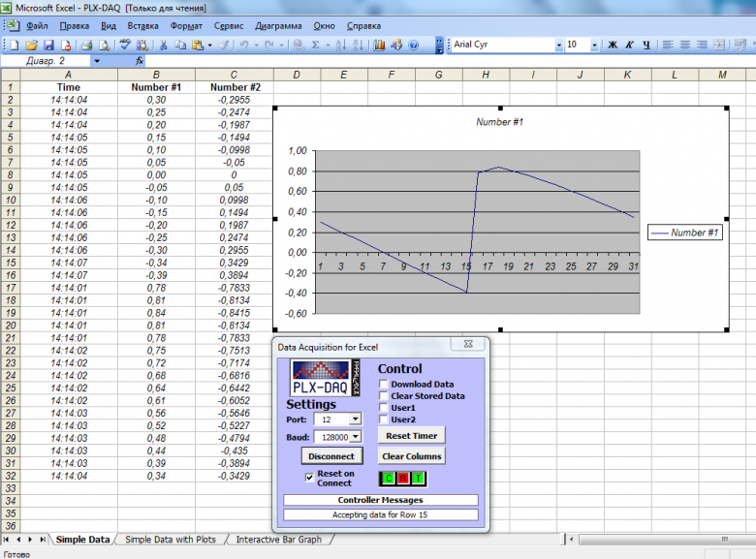Open the font size dropdown
The height and width of the screenshot is (559, 756).
(594, 45)
